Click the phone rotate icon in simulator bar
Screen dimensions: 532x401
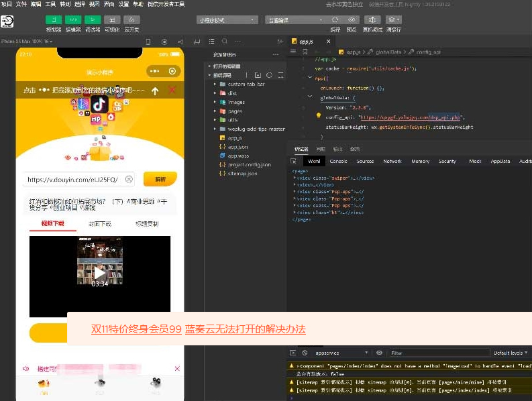coord(148,42)
